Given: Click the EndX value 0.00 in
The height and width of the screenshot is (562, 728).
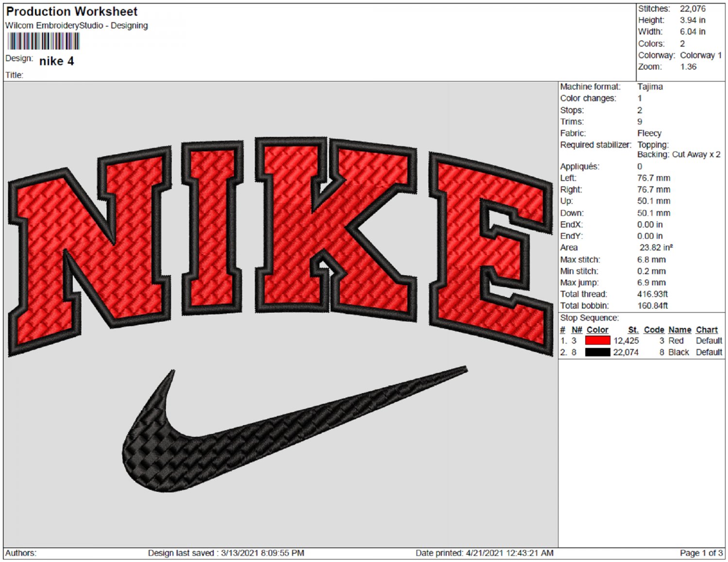Looking at the screenshot, I should coord(650,225).
